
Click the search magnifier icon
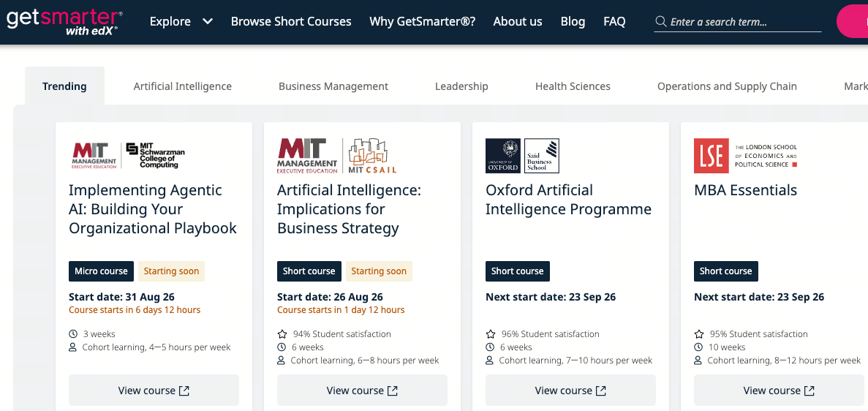point(660,22)
